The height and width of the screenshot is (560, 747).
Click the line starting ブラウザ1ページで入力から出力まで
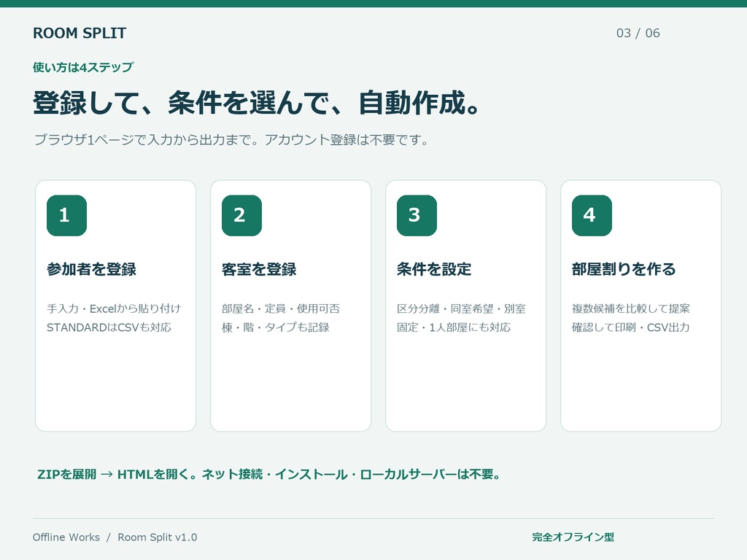(x=231, y=139)
